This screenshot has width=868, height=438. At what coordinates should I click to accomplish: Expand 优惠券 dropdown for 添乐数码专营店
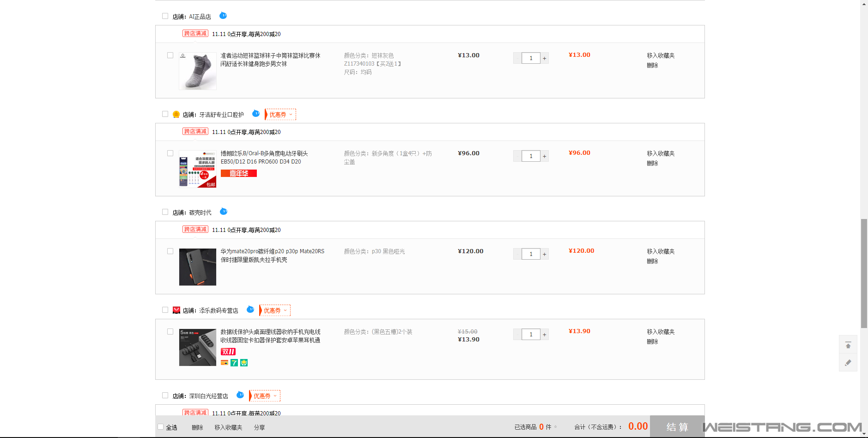pyautogui.click(x=275, y=310)
